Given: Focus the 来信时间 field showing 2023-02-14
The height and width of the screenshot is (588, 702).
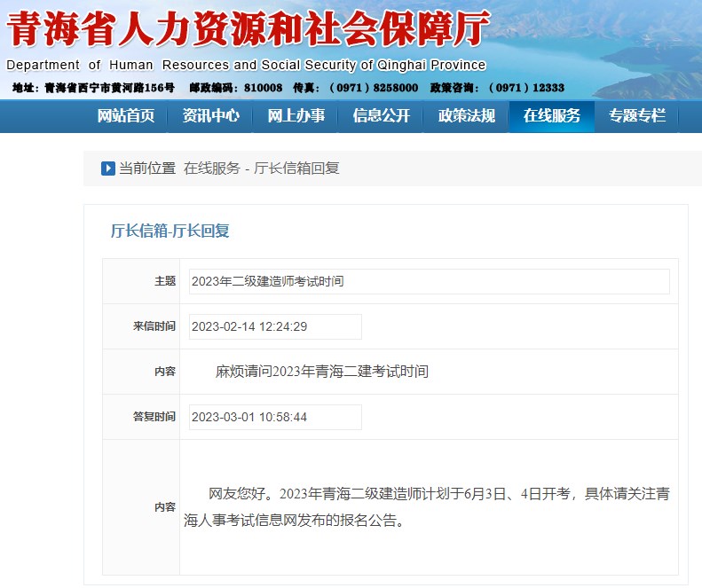Looking at the screenshot, I should 275,326.
